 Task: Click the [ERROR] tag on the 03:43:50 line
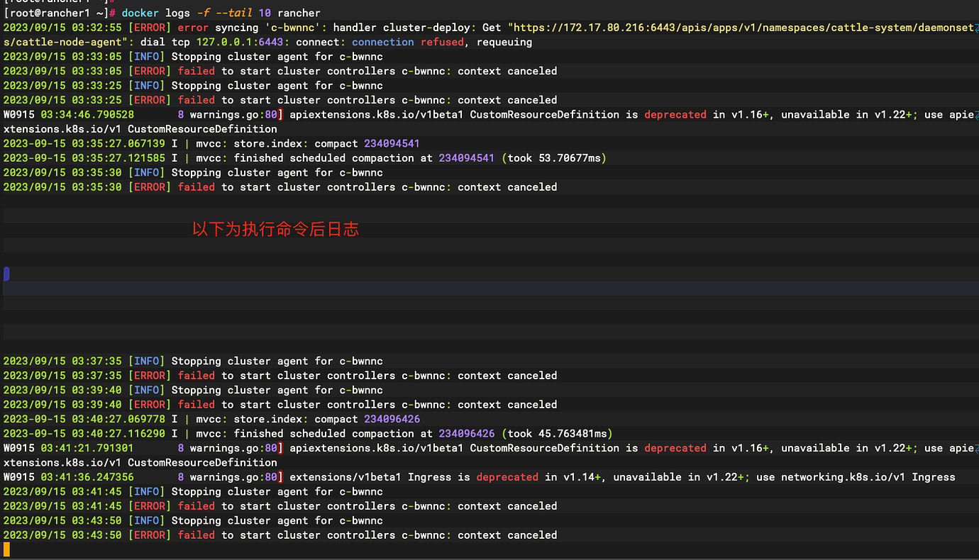150,535
